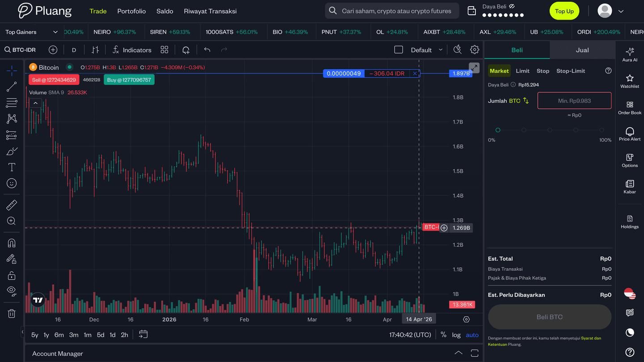The image size is (644, 362).
Task: Open the Watchlist panel
Action: tap(630, 81)
